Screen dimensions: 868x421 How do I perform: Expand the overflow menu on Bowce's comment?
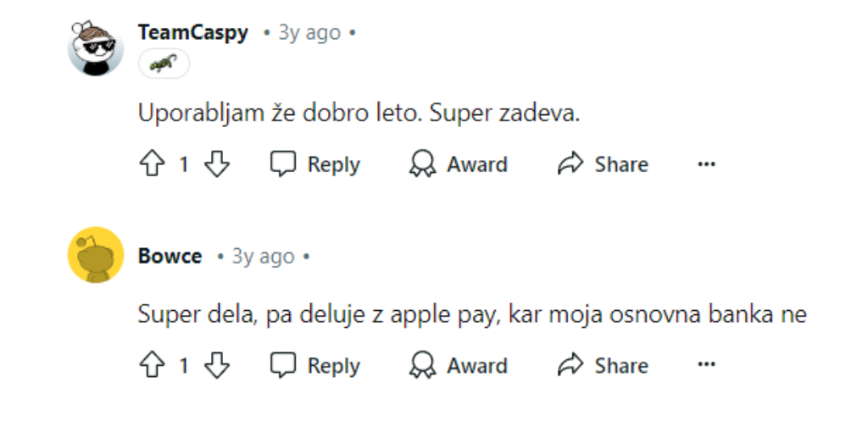tap(706, 366)
